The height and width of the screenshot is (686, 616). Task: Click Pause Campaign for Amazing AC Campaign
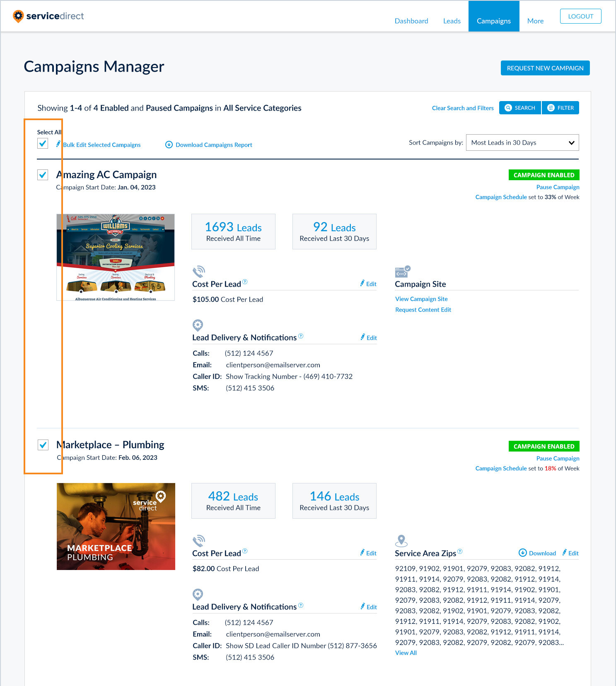click(x=558, y=187)
